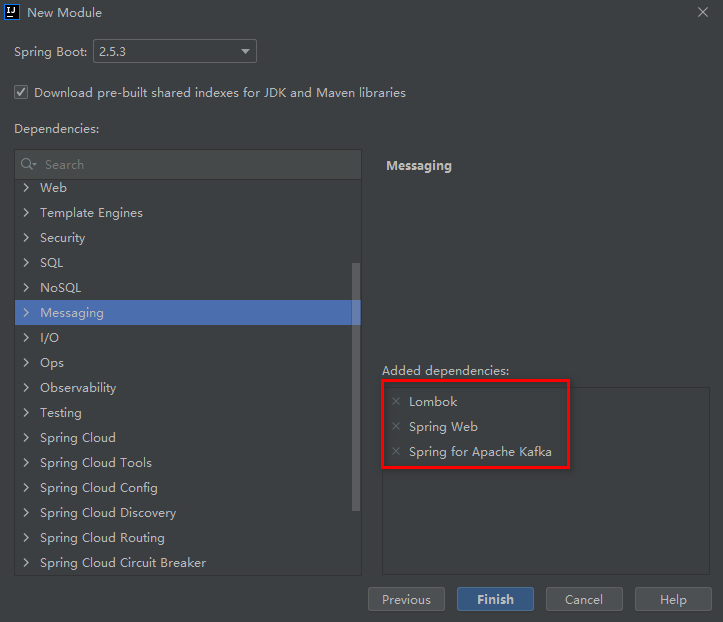Click the Lombok text in added dependencies

(433, 401)
